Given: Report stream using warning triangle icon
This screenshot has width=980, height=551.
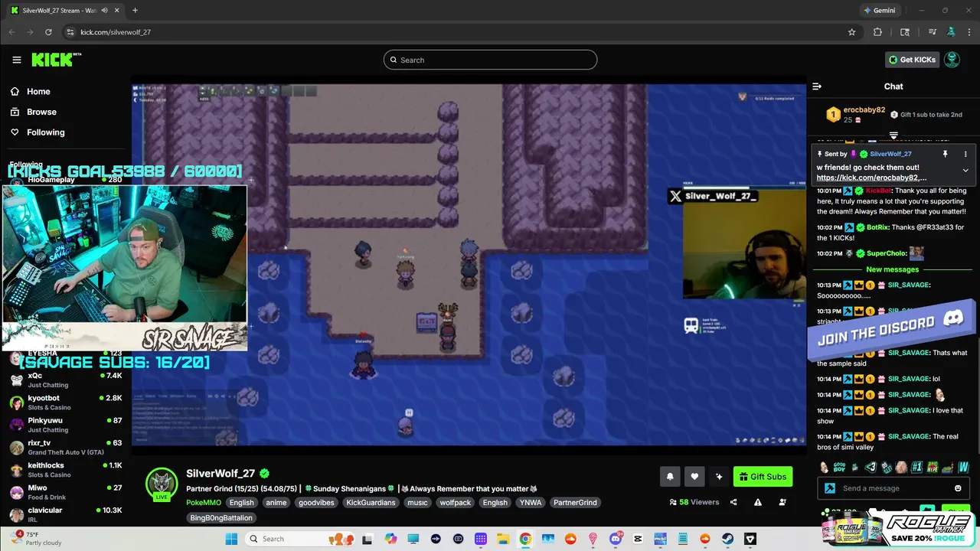Looking at the screenshot, I should click(758, 502).
